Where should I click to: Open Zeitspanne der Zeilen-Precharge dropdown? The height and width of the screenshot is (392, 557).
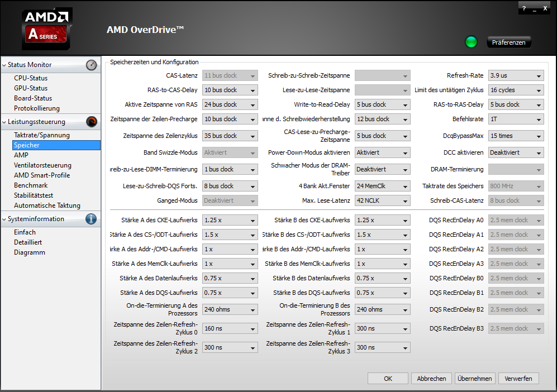click(x=230, y=119)
